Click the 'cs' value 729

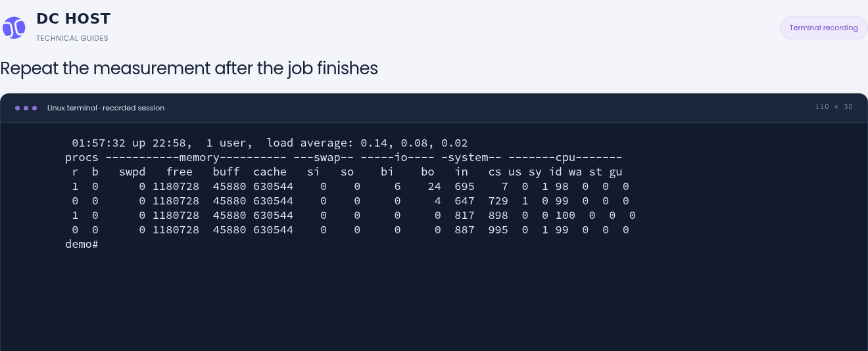coord(498,200)
